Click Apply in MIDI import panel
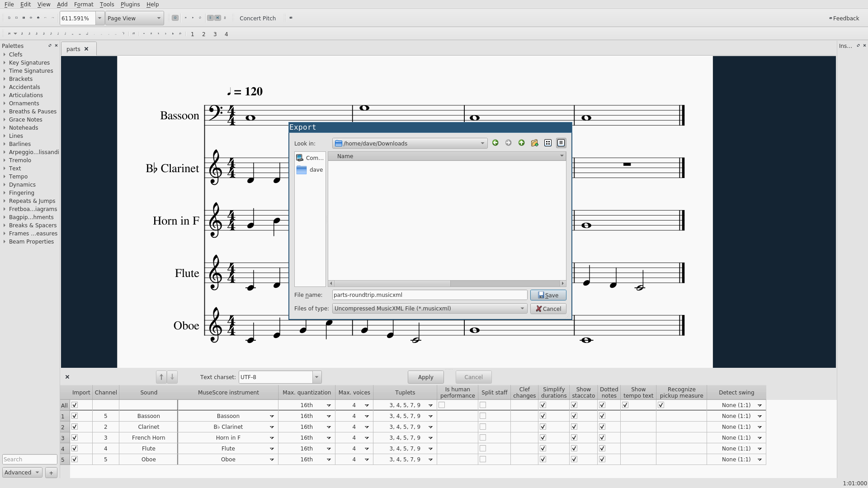The width and height of the screenshot is (868, 488). [x=425, y=377]
